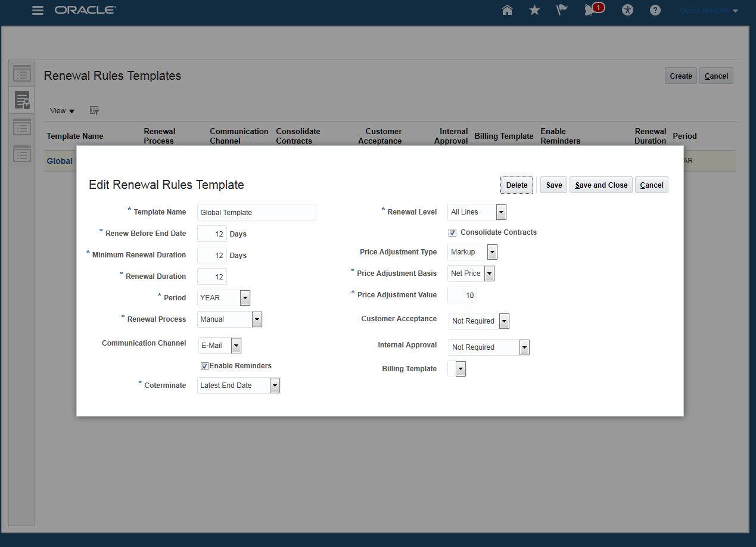Open the fourth sidebar list icon
This screenshot has width=756, height=547.
point(22,154)
